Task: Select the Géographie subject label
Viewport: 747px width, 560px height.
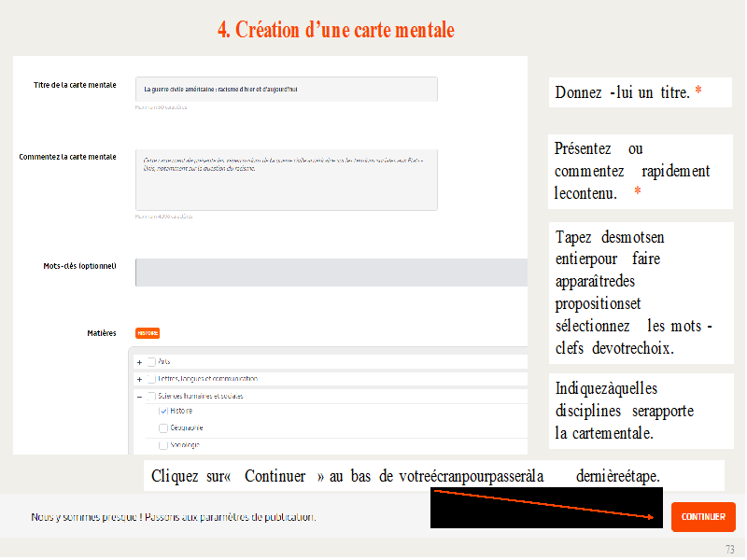Action: [x=187, y=428]
